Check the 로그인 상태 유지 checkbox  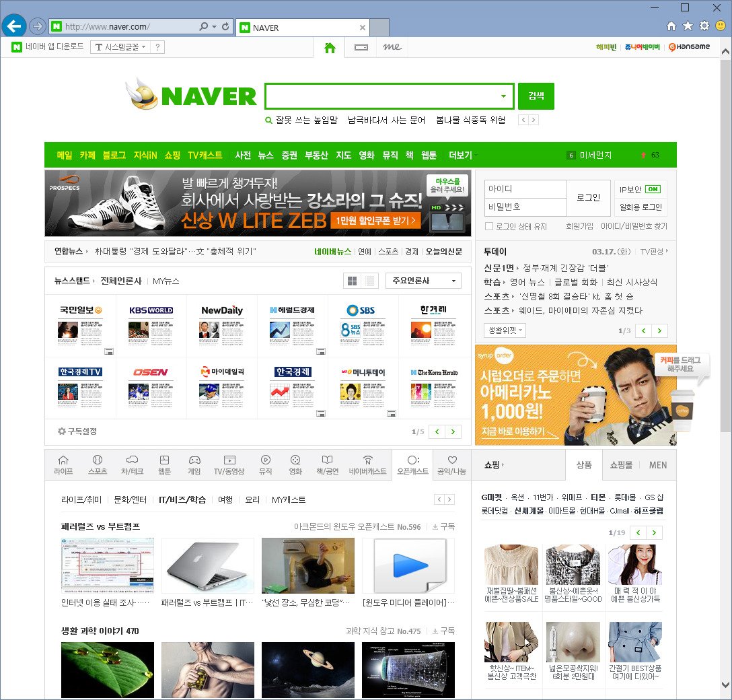pos(489,226)
